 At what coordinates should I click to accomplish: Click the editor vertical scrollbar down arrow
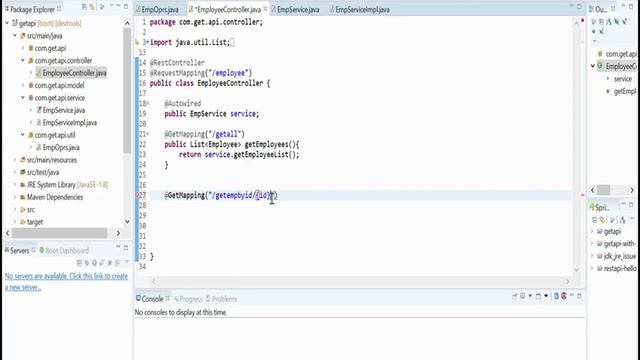tap(577, 269)
